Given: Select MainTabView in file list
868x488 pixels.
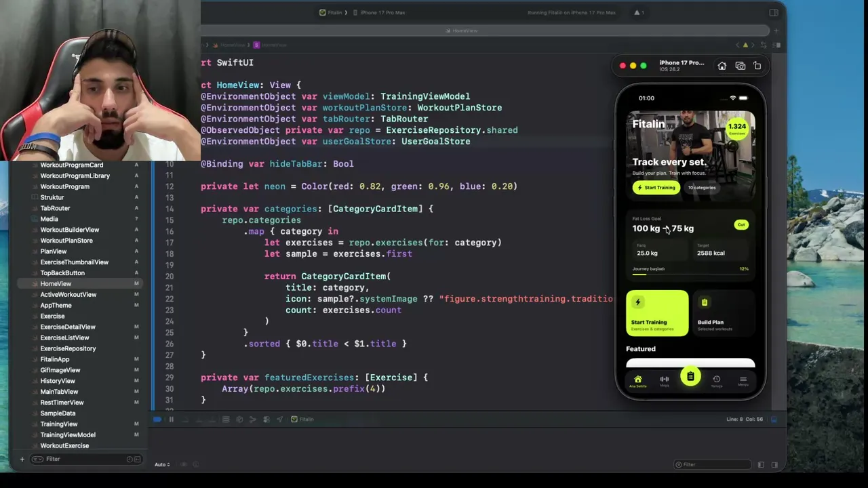Looking at the screenshot, I should (59, 392).
